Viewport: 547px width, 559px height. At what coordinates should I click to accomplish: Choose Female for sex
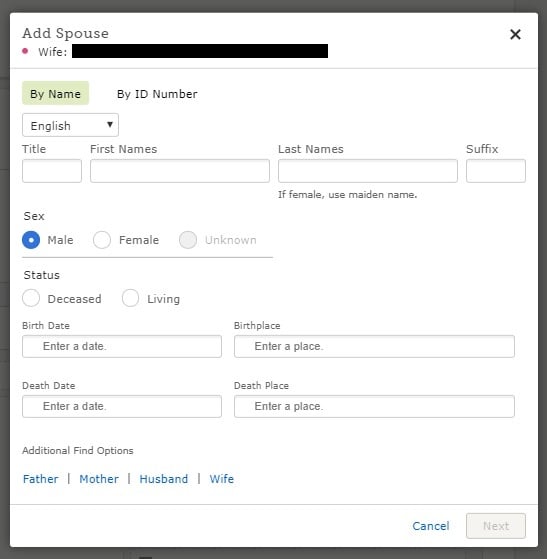[x=102, y=240]
